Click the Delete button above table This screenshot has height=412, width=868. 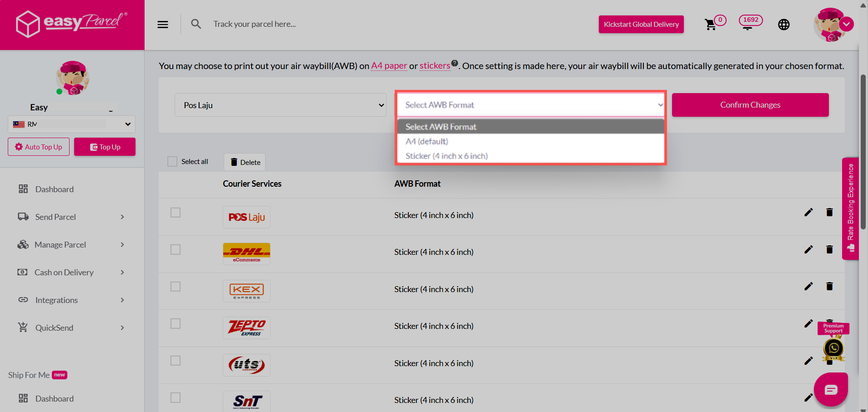[x=245, y=162]
